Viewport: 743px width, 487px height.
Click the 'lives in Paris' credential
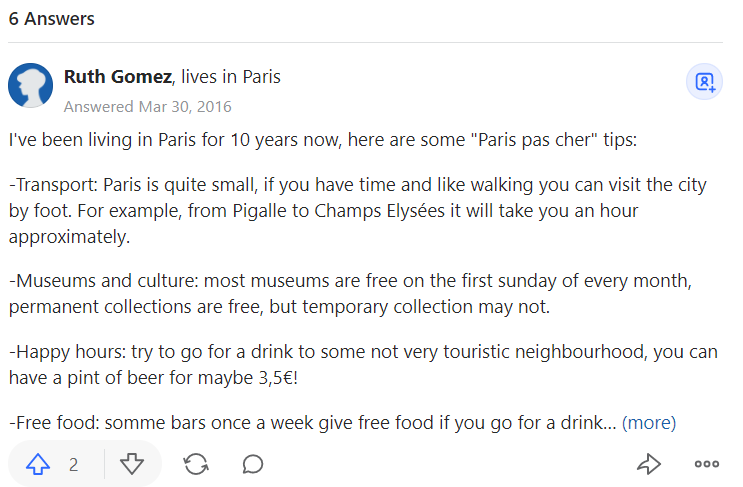(x=231, y=76)
